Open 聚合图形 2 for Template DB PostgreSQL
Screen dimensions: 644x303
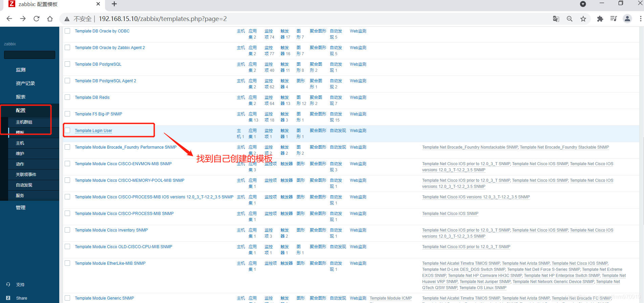(316, 67)
